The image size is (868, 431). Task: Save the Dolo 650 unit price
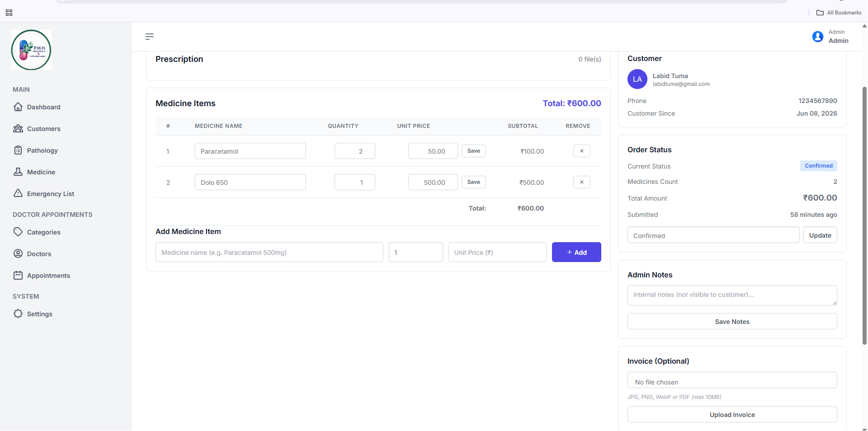[x=474, y=182]
